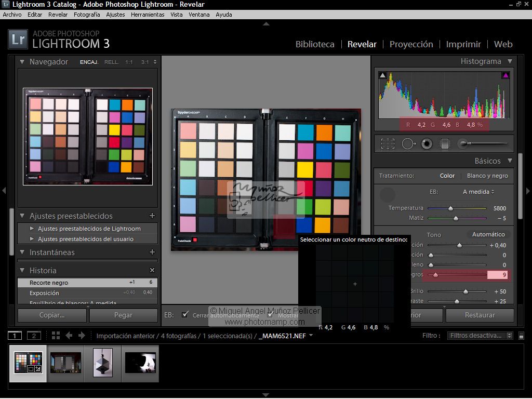Go forward with the right arrow
This screenshot has width=532, height=399.
click(x=82, y=336)
